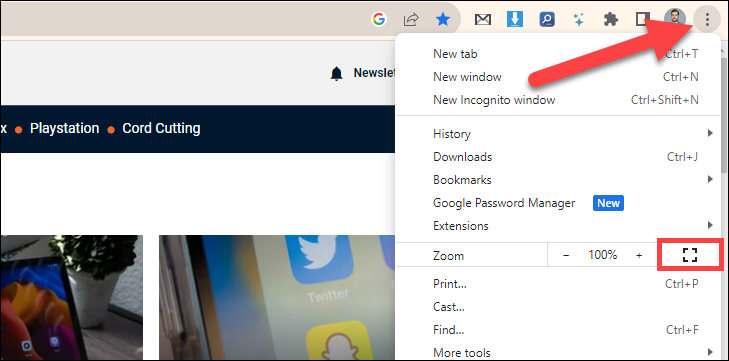Click the Playstation navigation link
Viewport: 729px width, 361px height.
click(65, 128)
